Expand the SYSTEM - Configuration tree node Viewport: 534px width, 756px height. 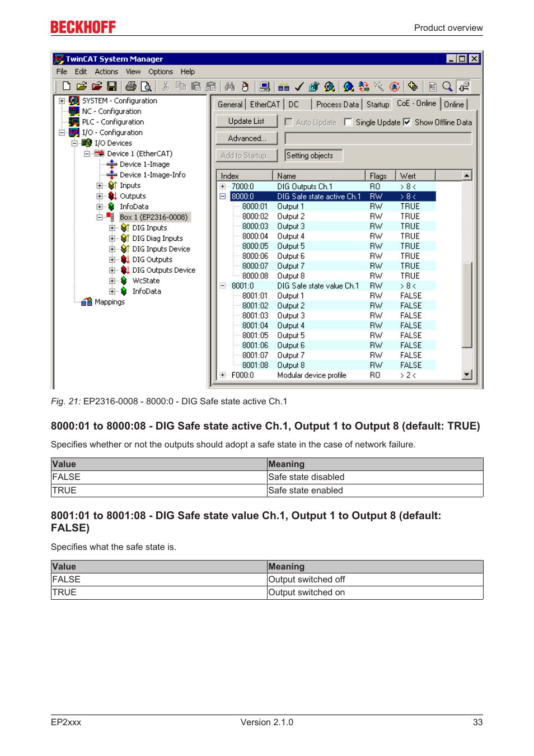[x=62, y=101]
